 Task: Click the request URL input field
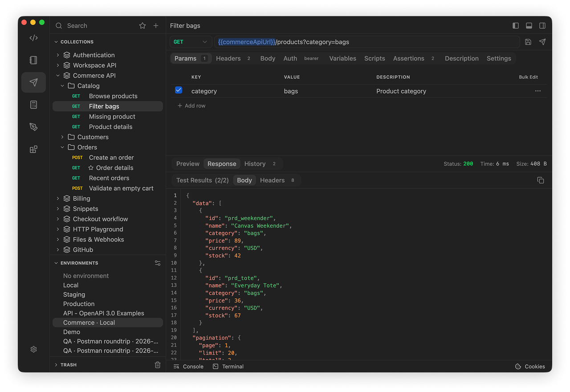click(x=367, y=42)
